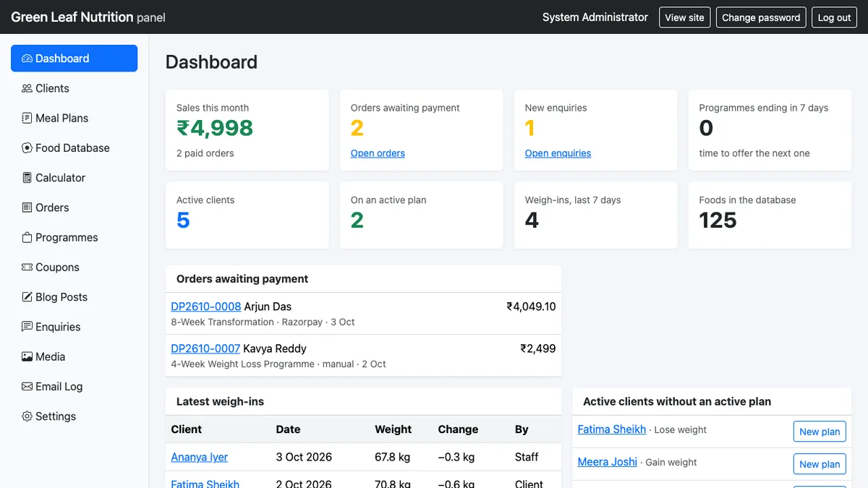Open Food Database label in sidebar
The image size is (868, 488).
pos(72,147)
